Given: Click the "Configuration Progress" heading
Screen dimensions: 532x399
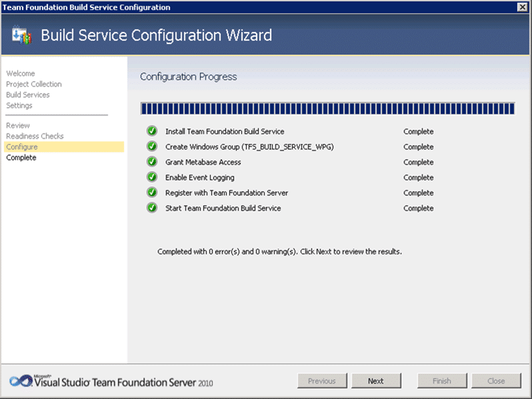Looking at the screenshot, I should click(x=188, y=77).
